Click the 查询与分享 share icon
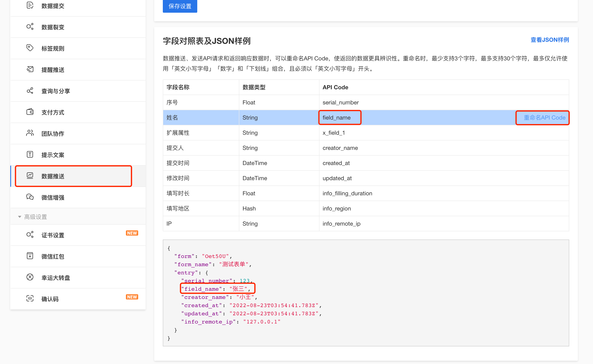Viewport: 593px width, 364px height. (30, 90)
